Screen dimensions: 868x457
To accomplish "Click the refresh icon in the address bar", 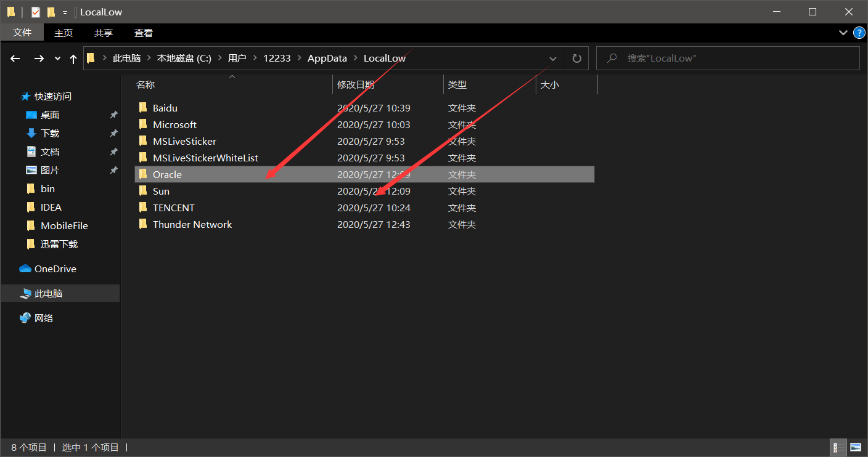I will (x=576, y=58).
